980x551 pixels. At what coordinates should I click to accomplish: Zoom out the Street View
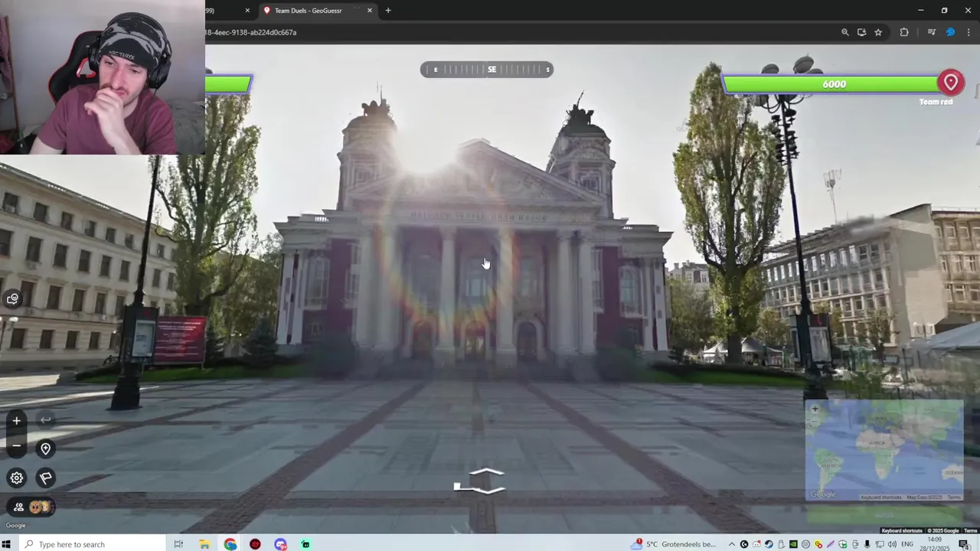(x=16, y=445)
